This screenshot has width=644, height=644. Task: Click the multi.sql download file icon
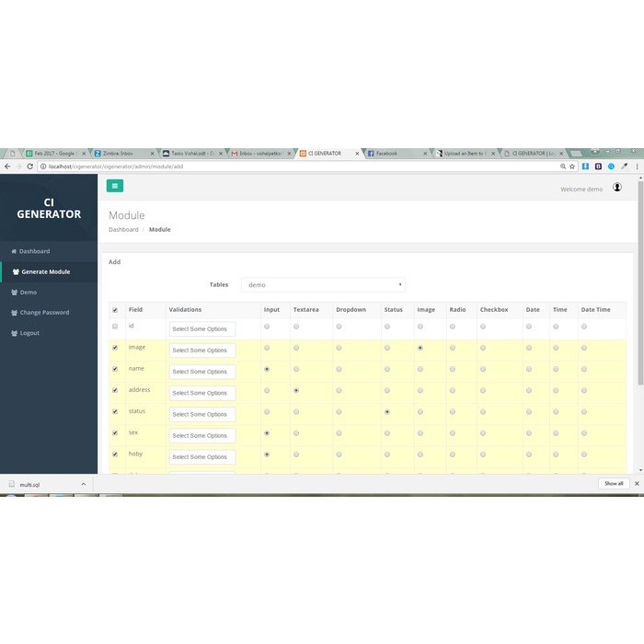coord(12,483)
